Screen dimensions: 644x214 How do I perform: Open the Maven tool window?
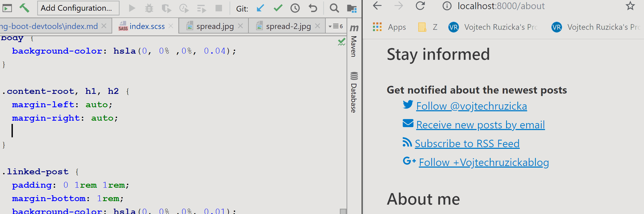point(354,42)
